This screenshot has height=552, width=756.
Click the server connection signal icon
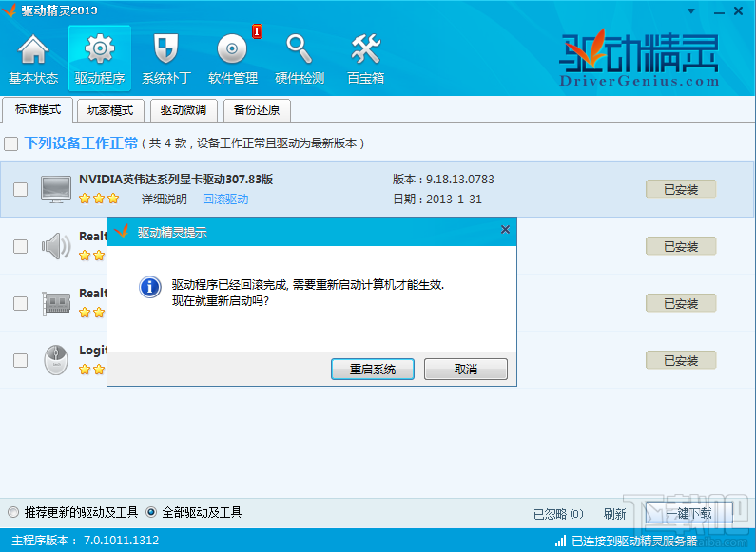click(x=560, y=541)
